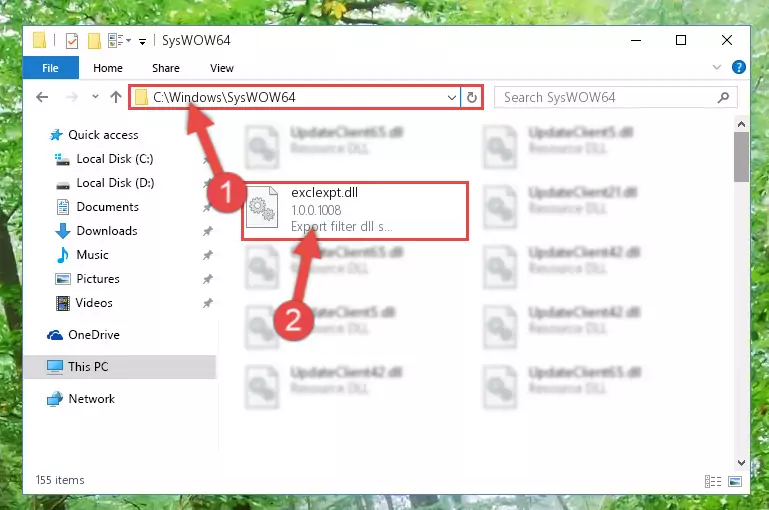Click the vertical scrollbar thumb

click(x=742, y=157)
